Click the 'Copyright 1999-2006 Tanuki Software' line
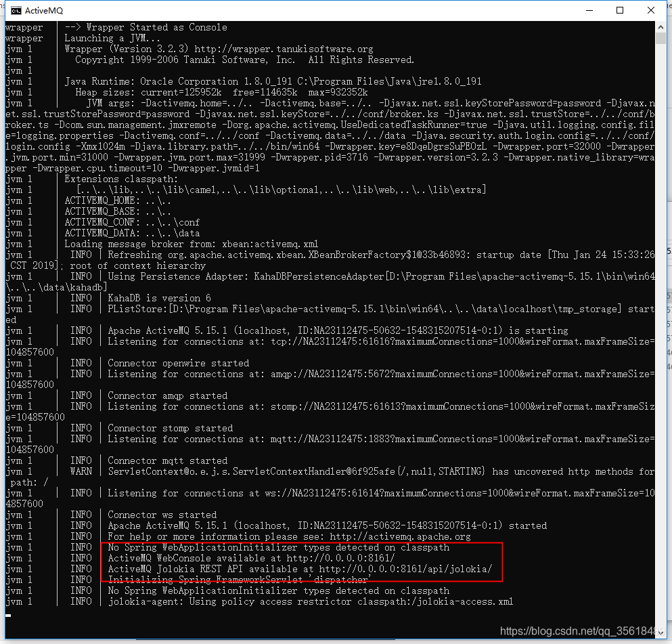The height and width of the screenshot is (644, 672). click(x=244, y=60)
